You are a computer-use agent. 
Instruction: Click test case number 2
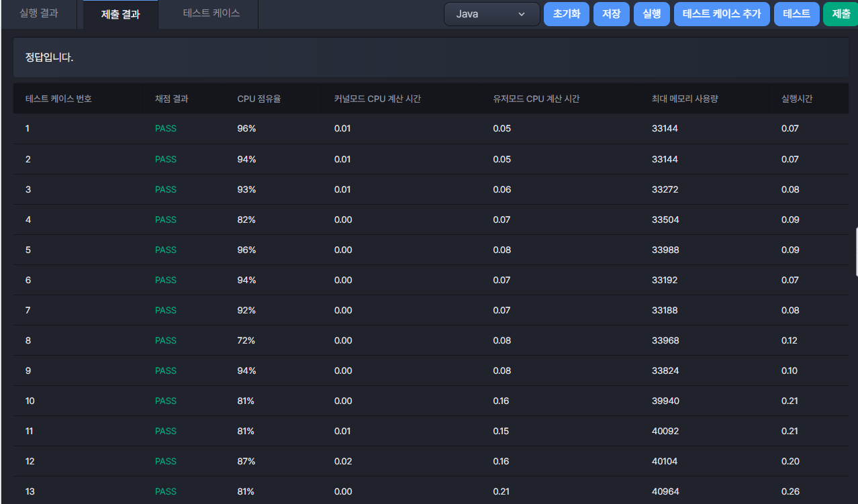28,159
